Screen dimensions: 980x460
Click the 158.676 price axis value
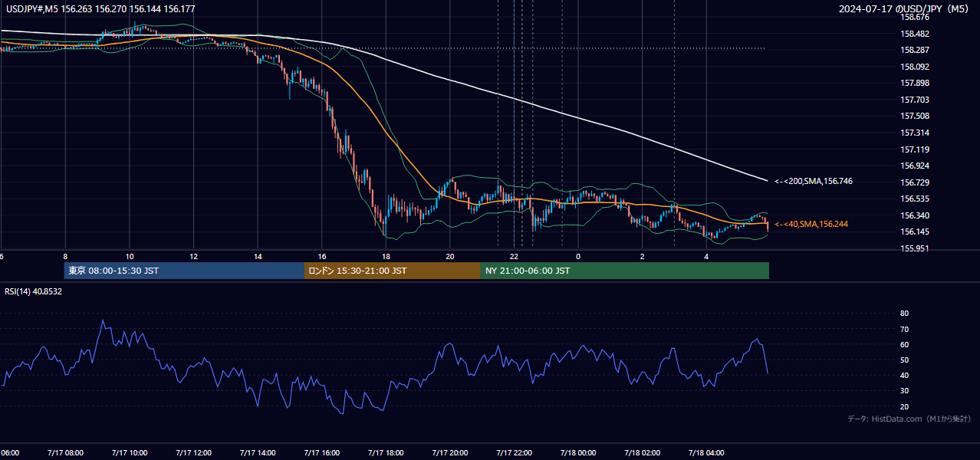915,17
